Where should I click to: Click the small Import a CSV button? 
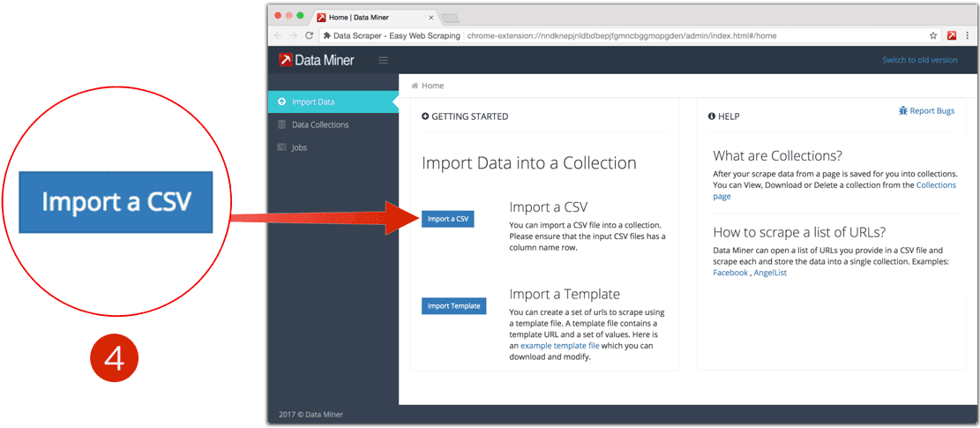pos(448,219)
